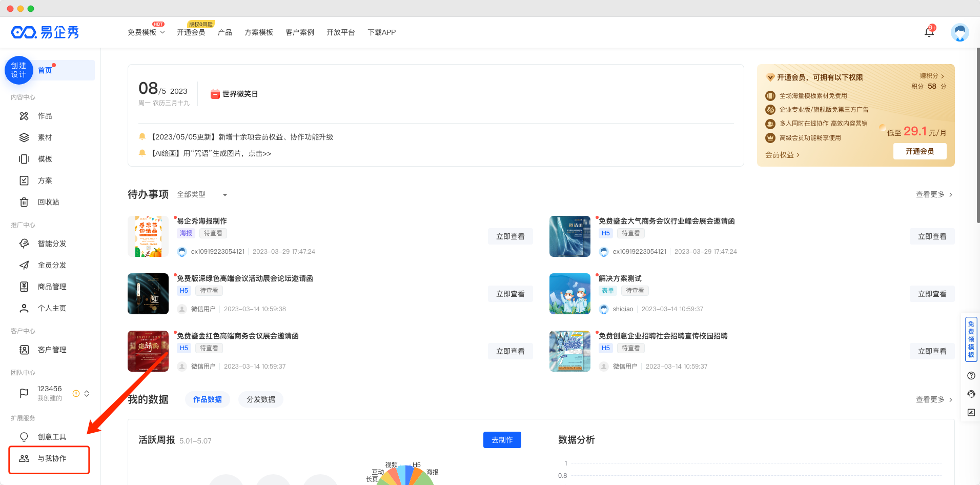Click 立即查看 for 免费创意企业招聘
The image size is (980, 485).
tap(932, 351)
